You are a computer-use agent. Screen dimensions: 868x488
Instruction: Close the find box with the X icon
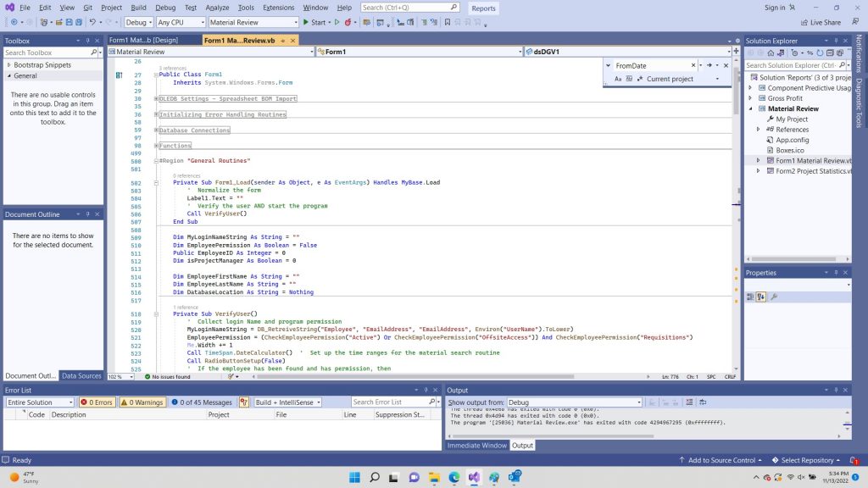[726, 65]
